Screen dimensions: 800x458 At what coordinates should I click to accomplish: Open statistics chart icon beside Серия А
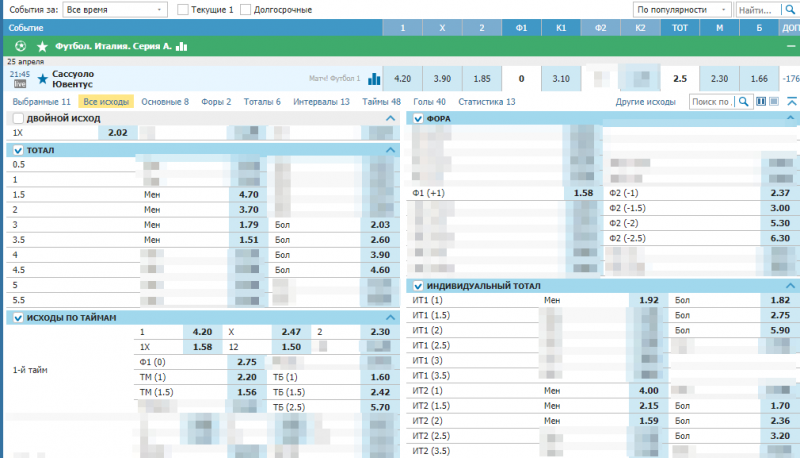tap(181, 46)
